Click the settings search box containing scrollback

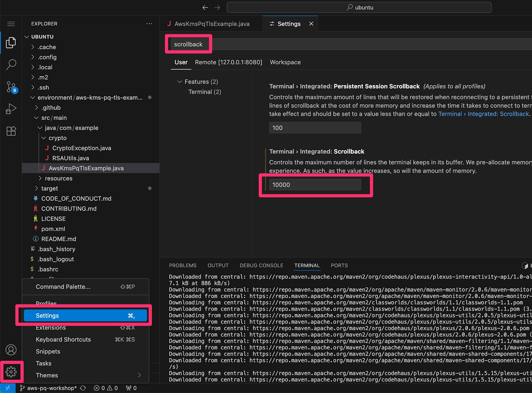(351, 44)
